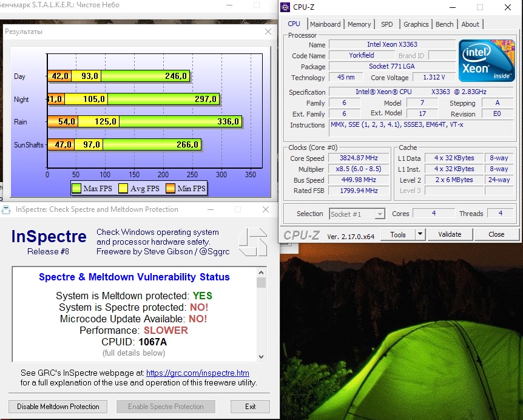Screen dimensions: 523x420
Task: Click the Ext. Model value 17
Action: 422,113
